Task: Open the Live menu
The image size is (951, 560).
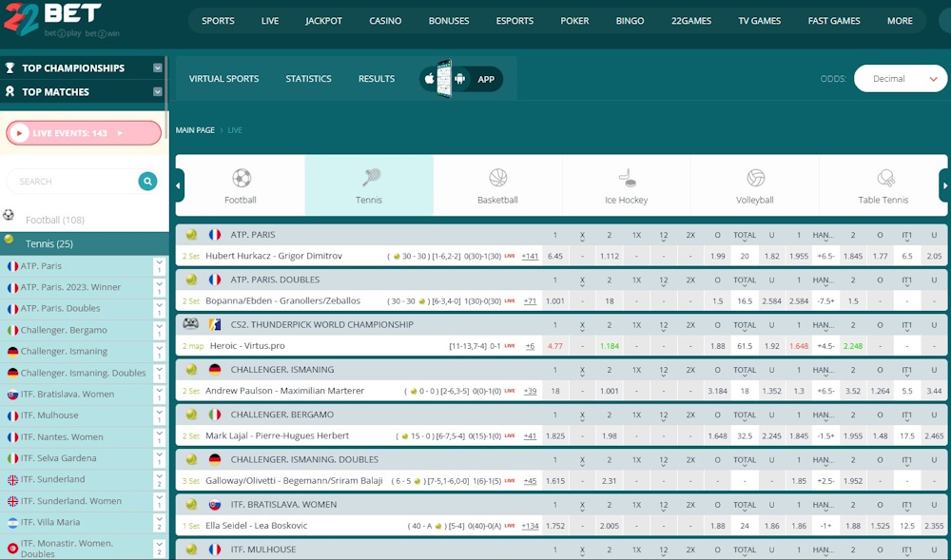Action: point(270,21)
